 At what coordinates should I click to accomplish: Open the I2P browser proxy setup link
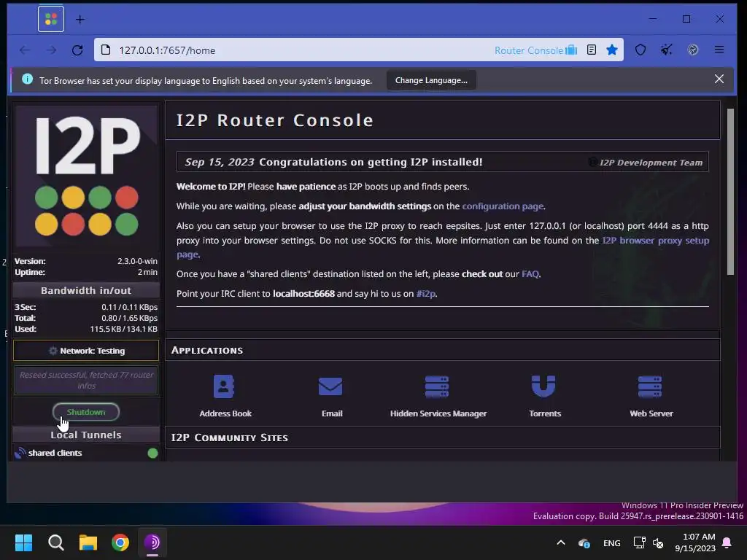click(656, 241)
